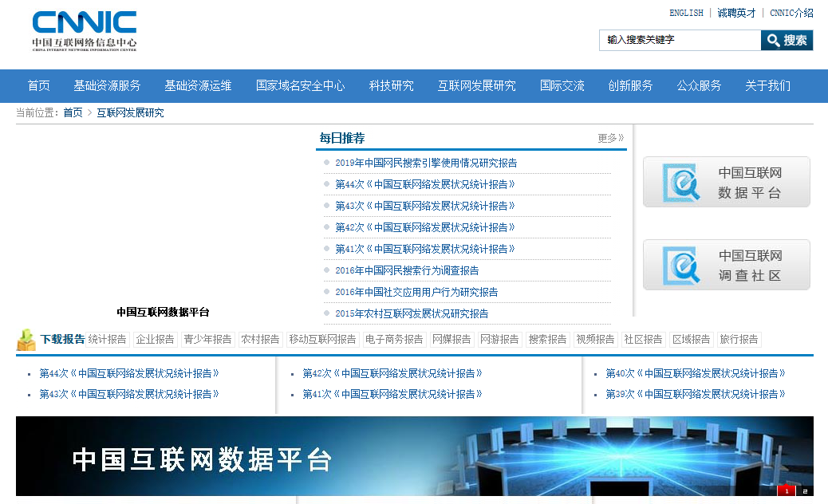Screen dimensions: 828x504
Task: Open the ENGLISH version link
Action: click(x=686, y=13)
